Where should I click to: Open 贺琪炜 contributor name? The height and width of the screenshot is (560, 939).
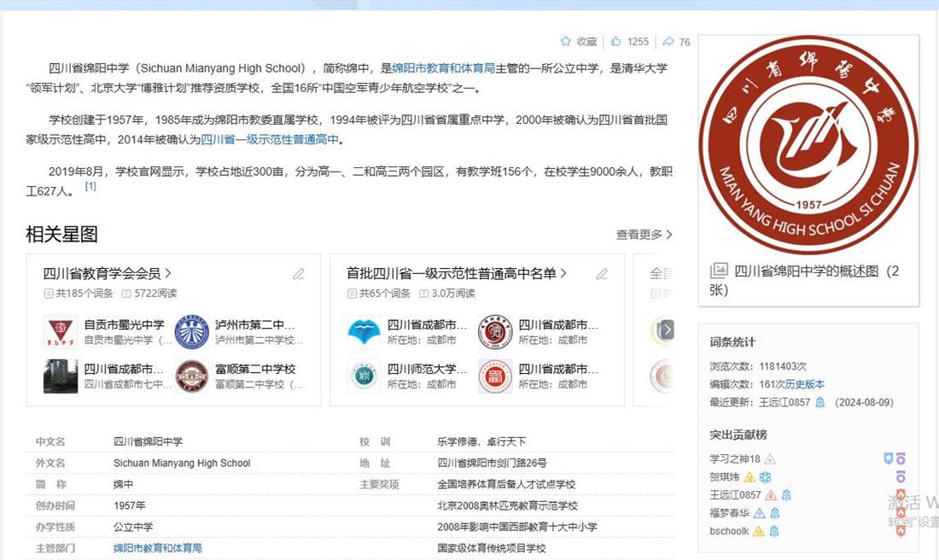725,477
